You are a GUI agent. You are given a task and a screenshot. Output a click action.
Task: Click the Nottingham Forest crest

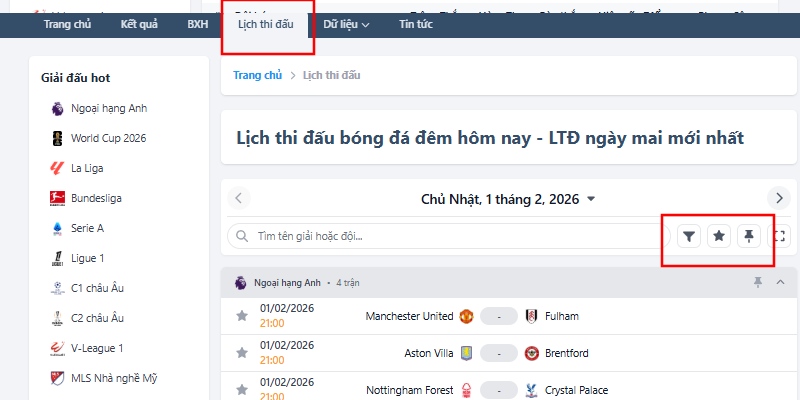466,390
